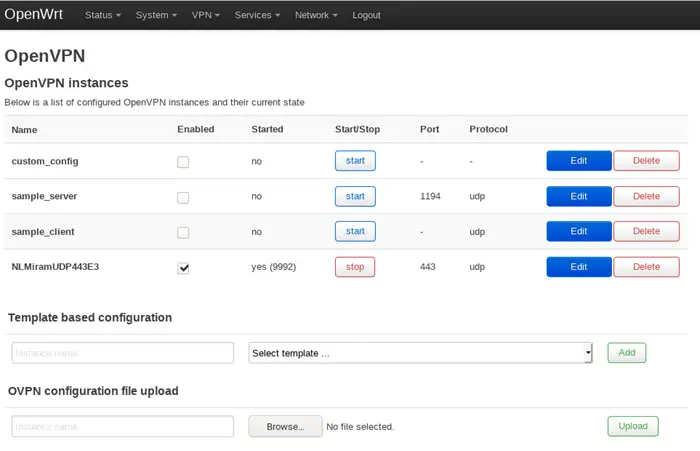The height and width of the screenshot is (451, 700).
Task: Open the Services dropdown menu
Action: pos(257,15)
